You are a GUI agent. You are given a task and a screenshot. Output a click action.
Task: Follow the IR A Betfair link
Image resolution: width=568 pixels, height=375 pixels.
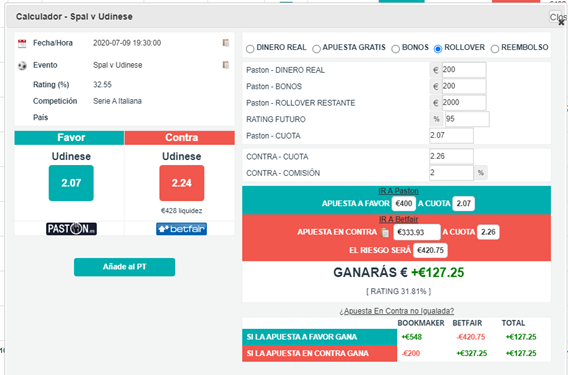coord(398,219)
